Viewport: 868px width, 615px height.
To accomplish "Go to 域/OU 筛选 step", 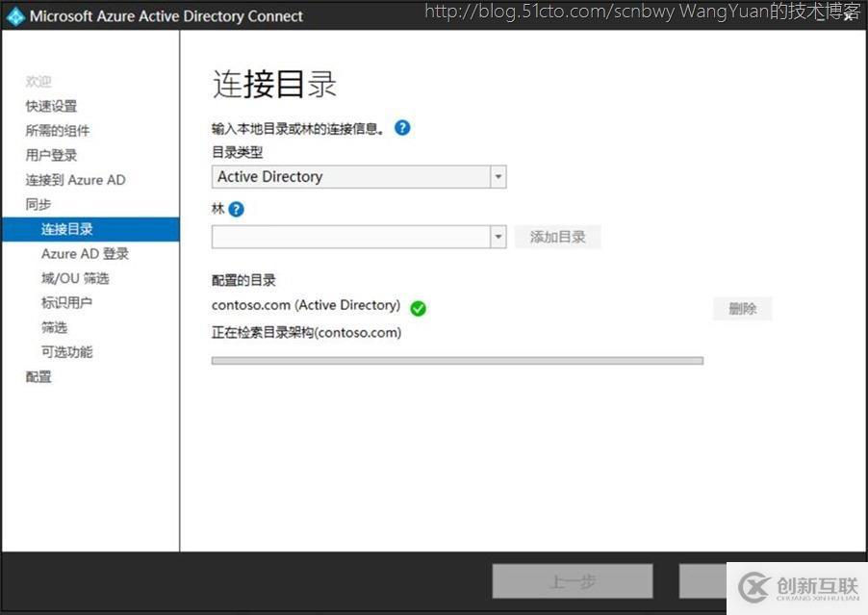I will coord(75,278).
